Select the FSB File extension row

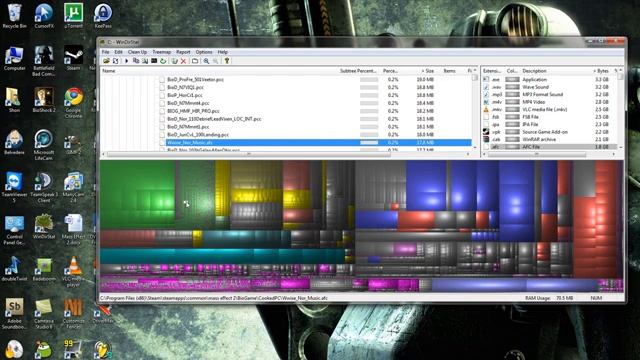(549, 117)
